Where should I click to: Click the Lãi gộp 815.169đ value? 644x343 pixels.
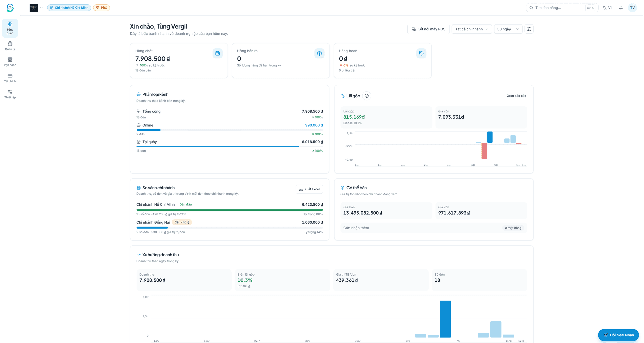pyautogui.click(x=354, y=117)
